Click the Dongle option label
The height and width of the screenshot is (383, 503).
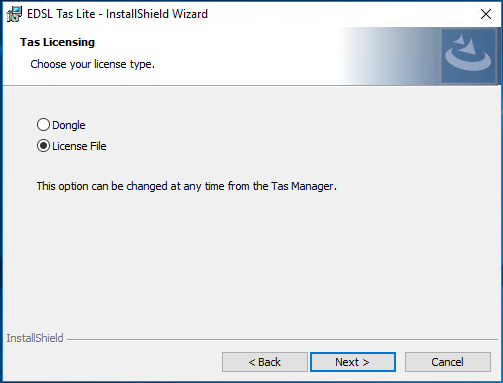[69, 125]
